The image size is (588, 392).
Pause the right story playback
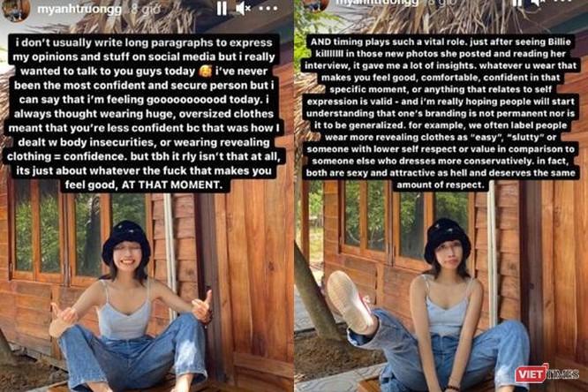coord(518,3)
